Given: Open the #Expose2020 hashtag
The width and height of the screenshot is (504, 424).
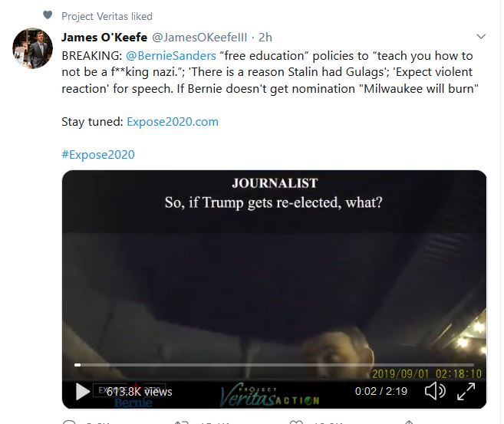Looking at the screenshot, I should pyautogui.click(x=97, y=154).
